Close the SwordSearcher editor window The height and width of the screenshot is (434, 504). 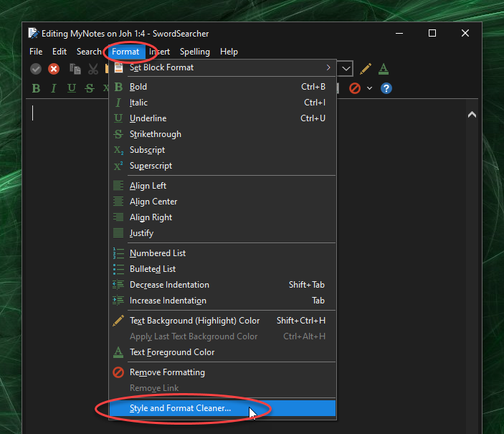pos(465,33)
